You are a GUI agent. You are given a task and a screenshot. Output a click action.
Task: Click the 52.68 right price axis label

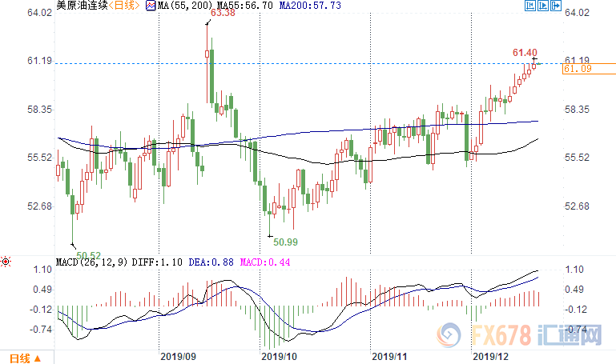577,206
